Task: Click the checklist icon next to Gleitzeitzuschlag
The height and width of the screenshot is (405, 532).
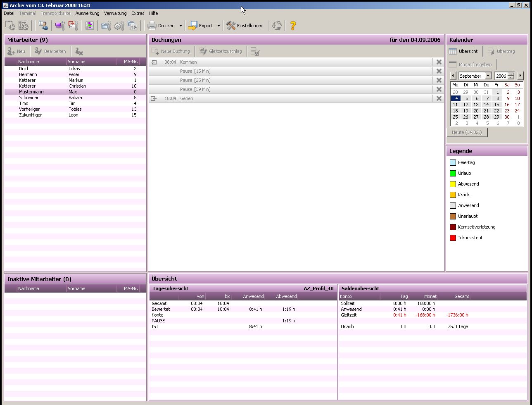Action: (255, 52)
